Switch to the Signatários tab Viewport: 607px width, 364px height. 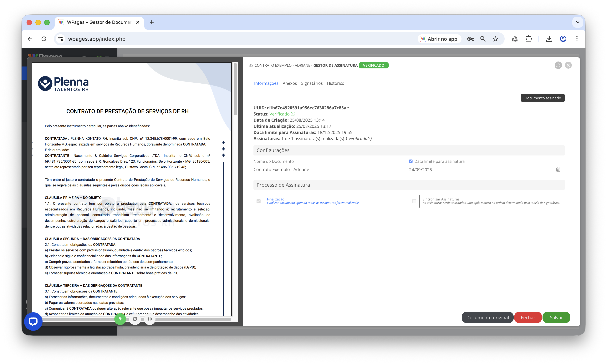tap(312, 83)
